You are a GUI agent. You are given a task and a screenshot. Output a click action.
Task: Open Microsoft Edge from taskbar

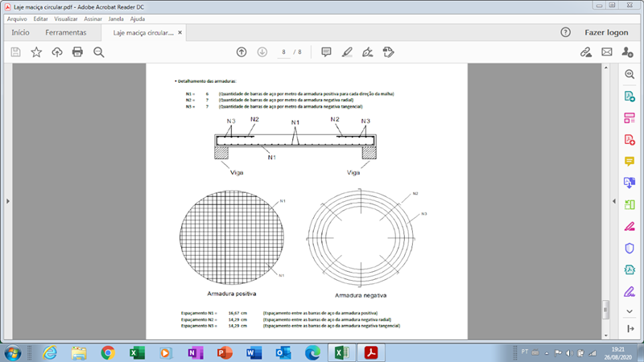[312, 353]
